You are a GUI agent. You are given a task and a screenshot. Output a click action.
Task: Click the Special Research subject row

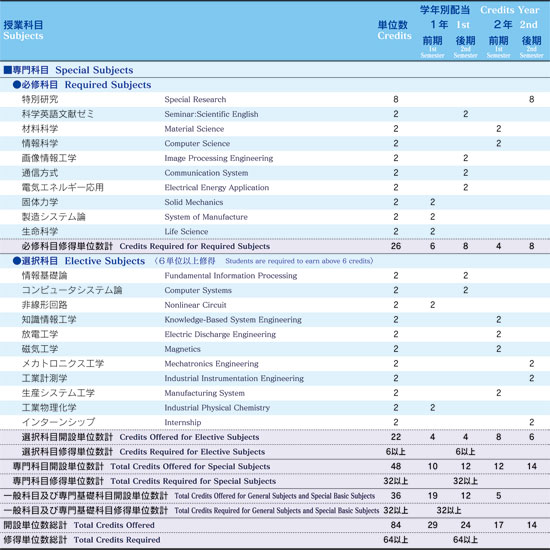pos(275,100)
